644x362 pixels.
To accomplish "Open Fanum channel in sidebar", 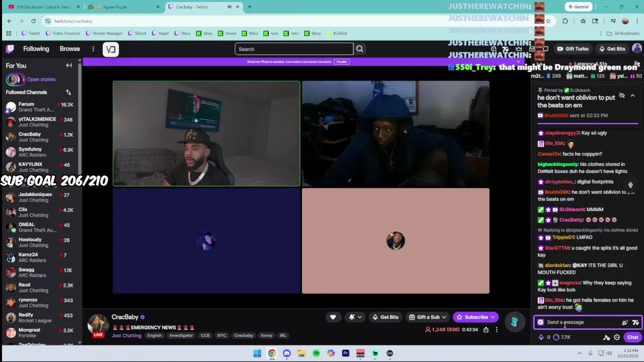I will pos(40,107).
